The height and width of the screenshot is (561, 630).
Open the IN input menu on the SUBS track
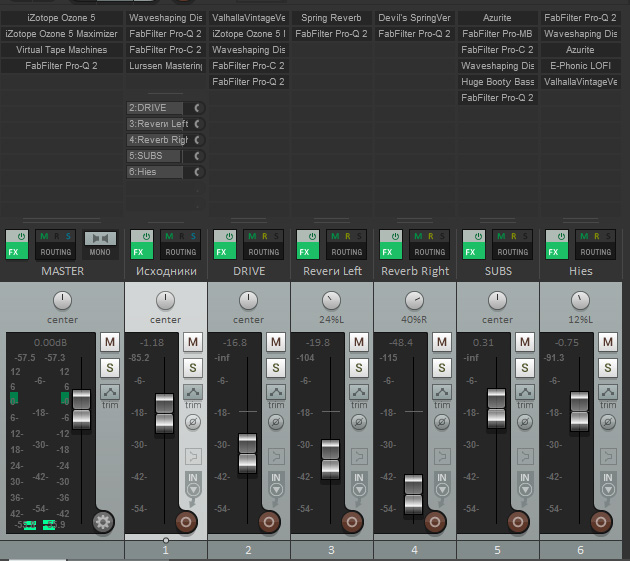pos(525,484)
